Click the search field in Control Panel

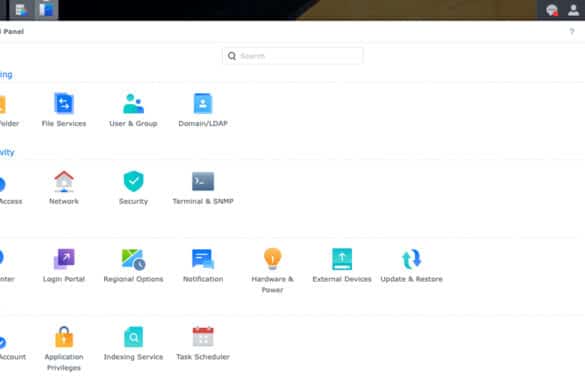tap(292, 56)
